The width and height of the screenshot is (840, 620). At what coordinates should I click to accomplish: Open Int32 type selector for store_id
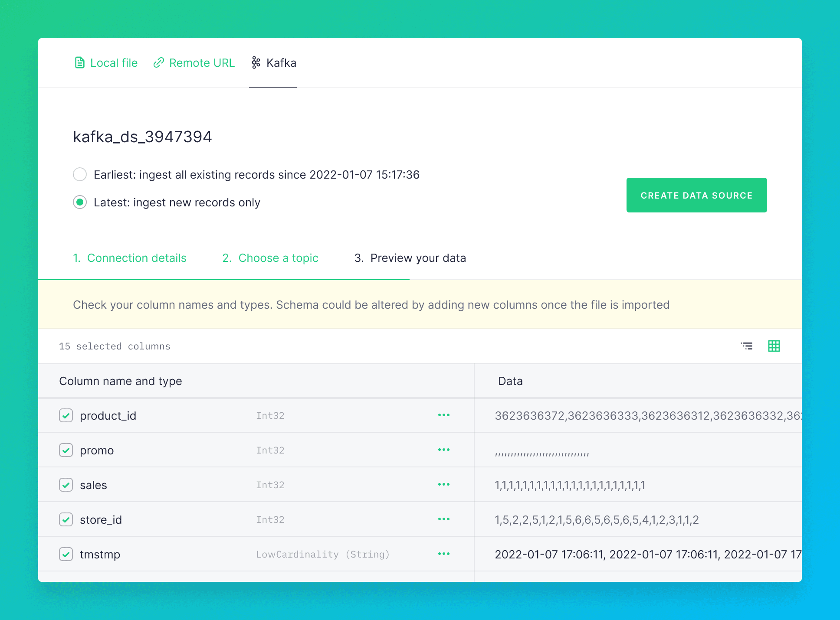pyautogui.click(x=270, y=519)
